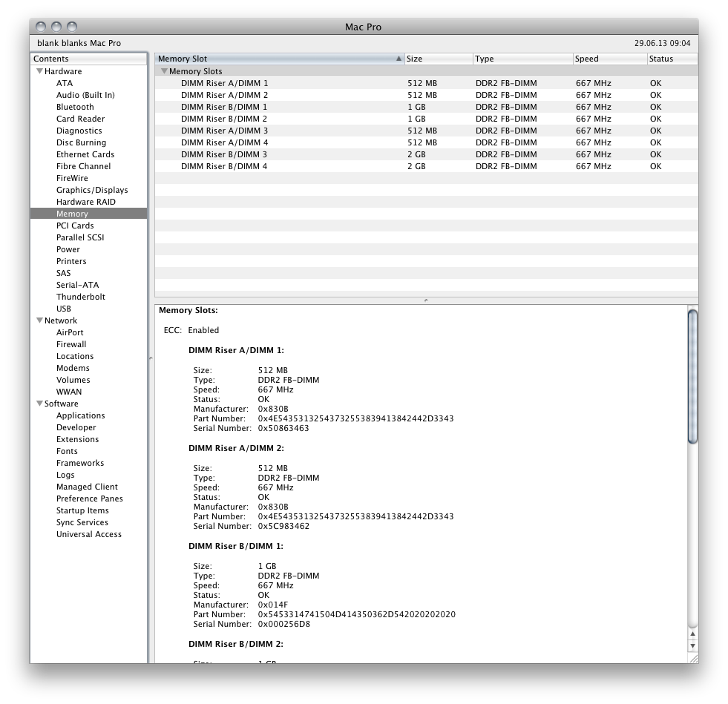Open USB hardware section

(x=64, y=309)
